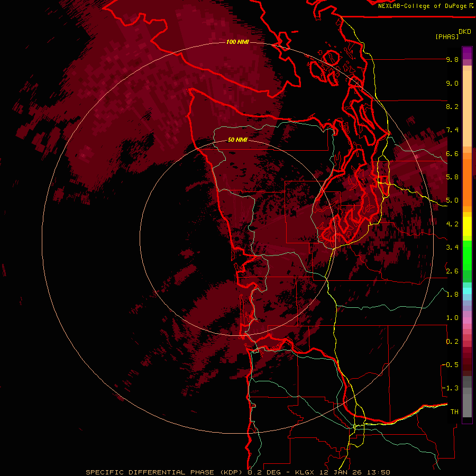Pick the purple top segment of color bar
Viewport: 476px width, 476px height.
tap(467, 53)
